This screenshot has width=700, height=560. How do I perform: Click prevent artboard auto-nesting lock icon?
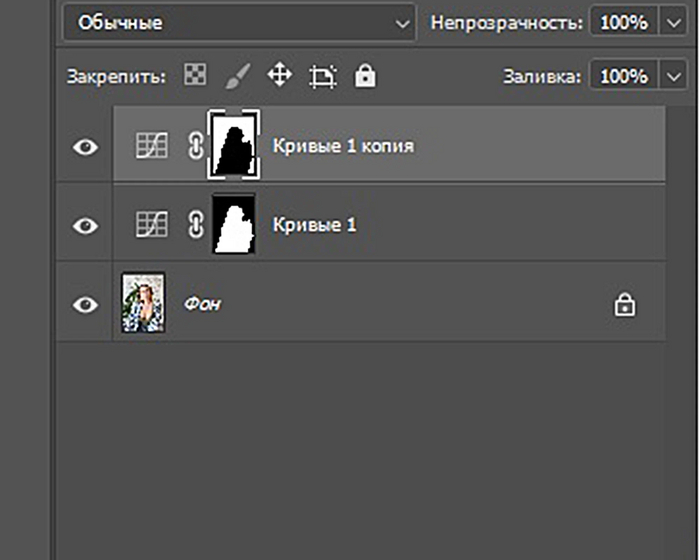(x=322, y=76)
